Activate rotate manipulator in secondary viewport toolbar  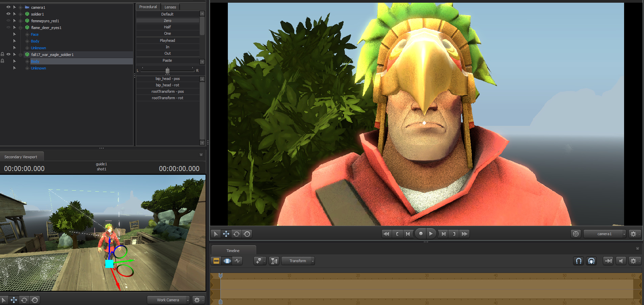click(24, 300)
